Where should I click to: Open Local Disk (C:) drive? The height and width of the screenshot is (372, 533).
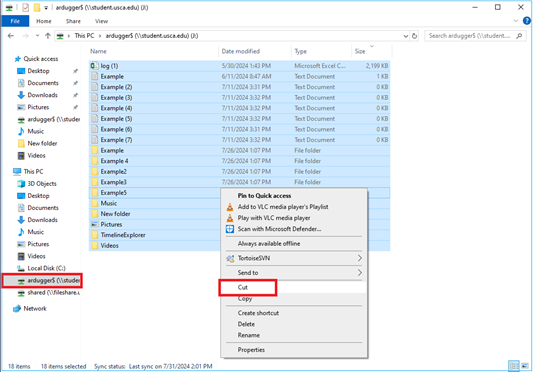click(x=46, y=268)
